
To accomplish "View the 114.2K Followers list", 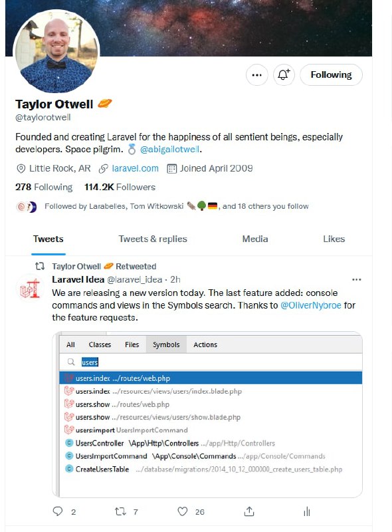I will pos(120,187).
